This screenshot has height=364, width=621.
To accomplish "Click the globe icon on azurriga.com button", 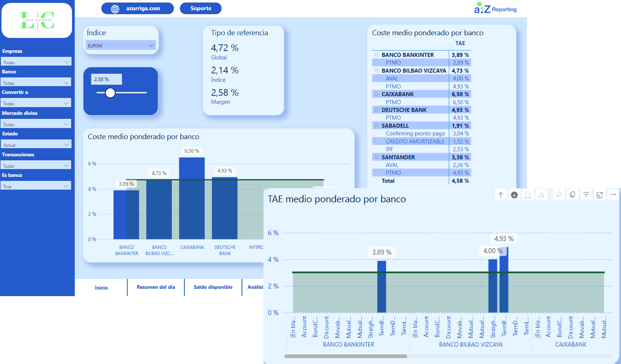I will click(115, 9).
